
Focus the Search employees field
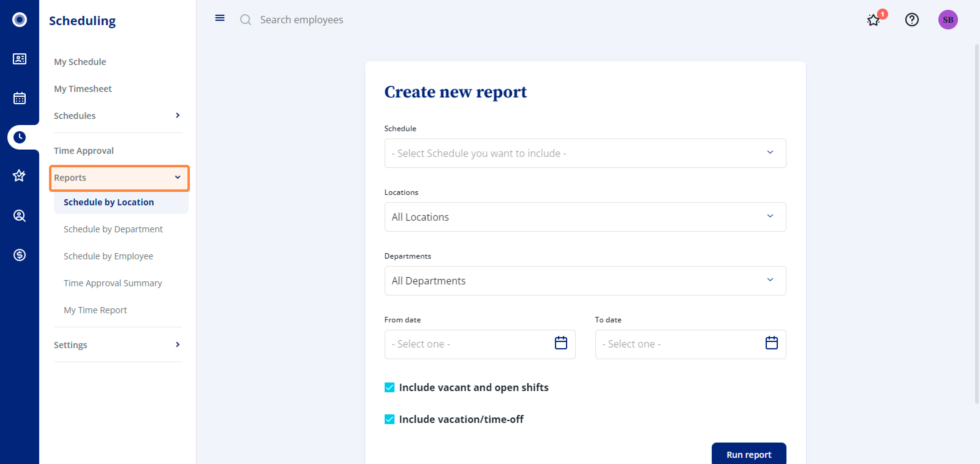pos(301,19)
